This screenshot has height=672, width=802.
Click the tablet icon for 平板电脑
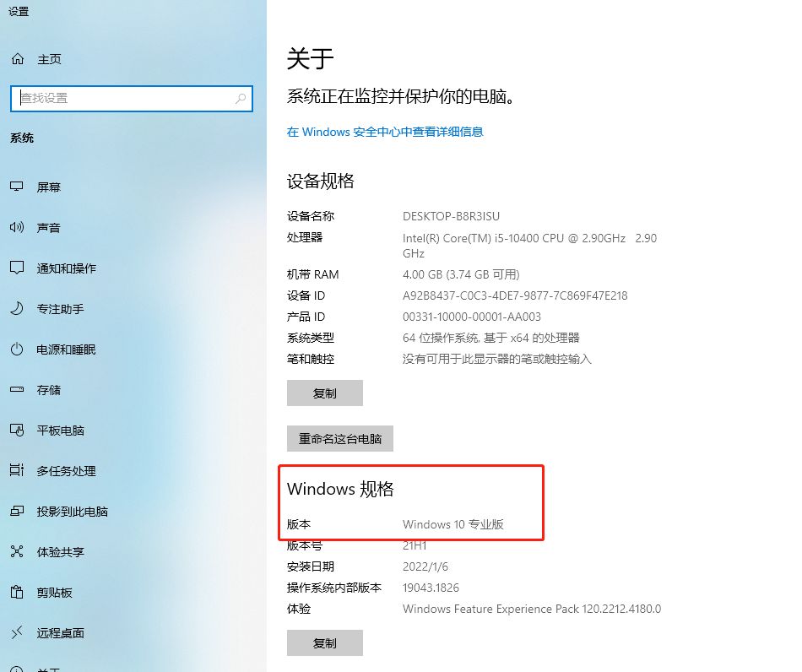point(17,430)
